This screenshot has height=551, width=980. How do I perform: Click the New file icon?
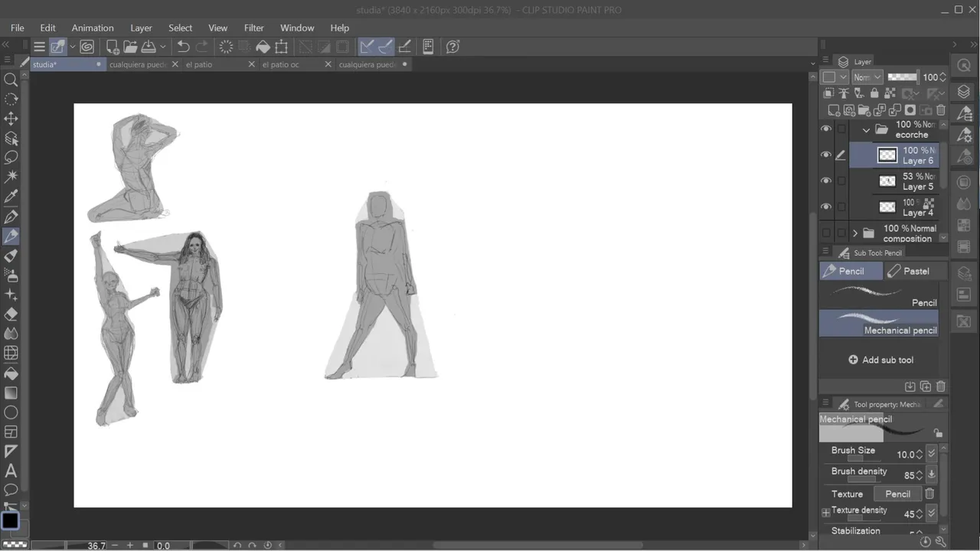point(113,47)
